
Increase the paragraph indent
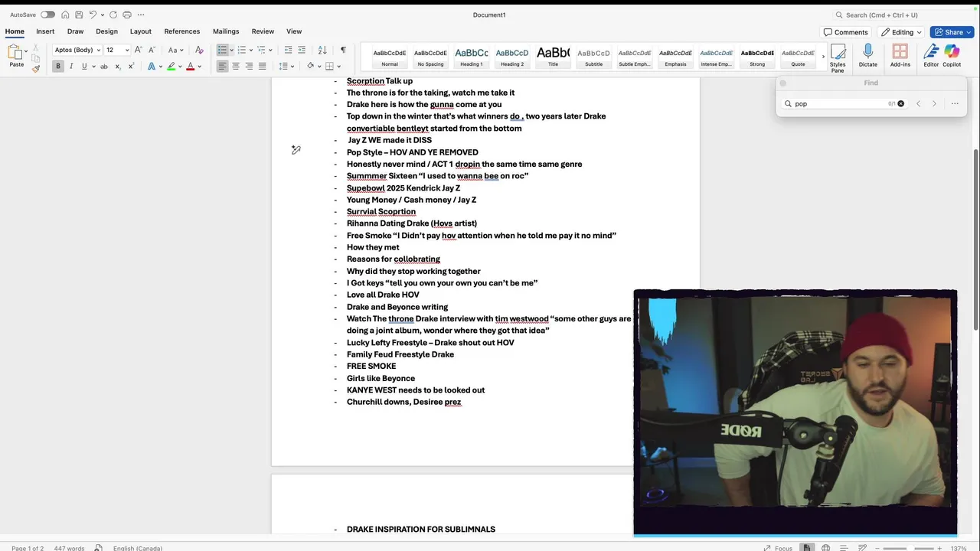(x=302, y=50)
